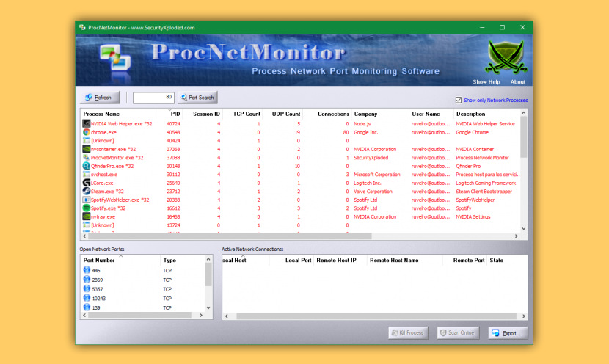Image resolution: width=609 pixels, height=364 pixels.
Task: Click the Port Search button
Action: tap(197, 98)
